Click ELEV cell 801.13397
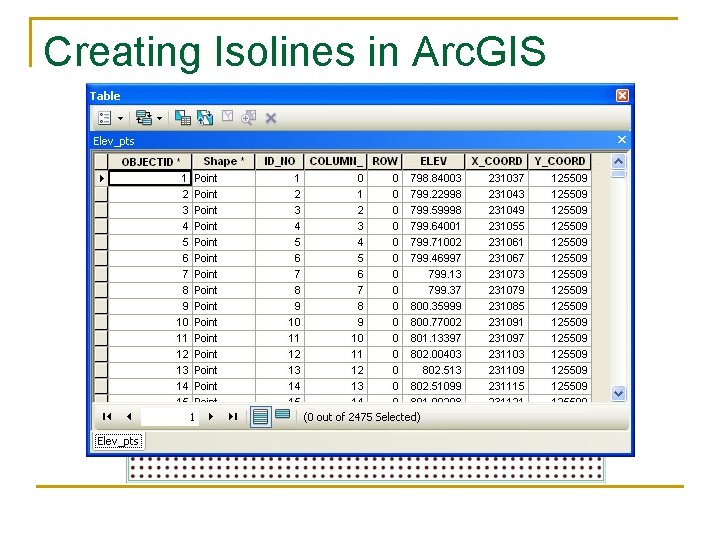Viewport: 720px width, 540px height. [x=433, y=338]
